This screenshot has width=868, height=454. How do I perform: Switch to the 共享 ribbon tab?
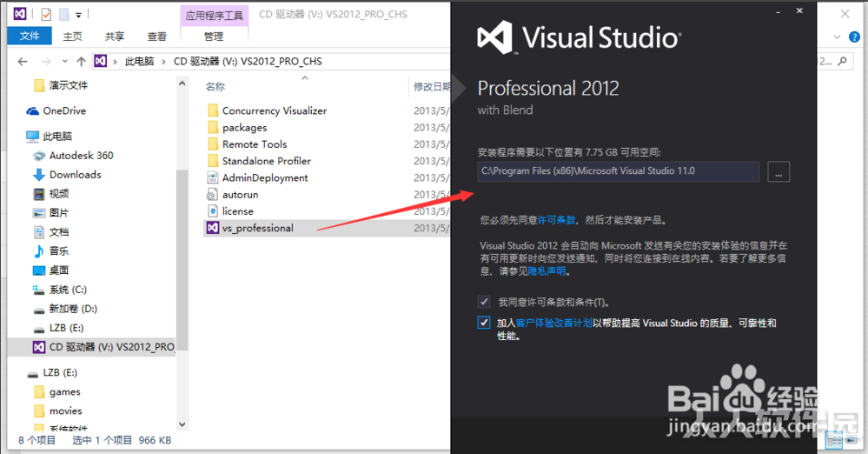[115, 37]
